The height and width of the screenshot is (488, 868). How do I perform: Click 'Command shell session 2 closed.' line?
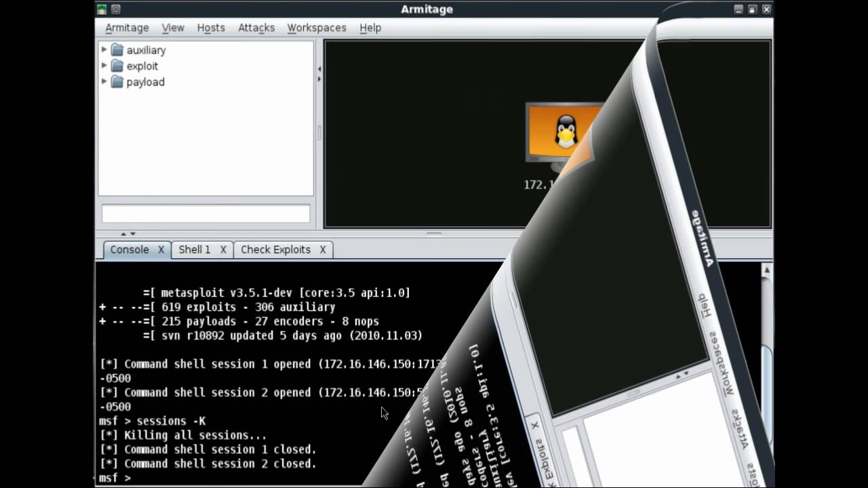point(208,464)
